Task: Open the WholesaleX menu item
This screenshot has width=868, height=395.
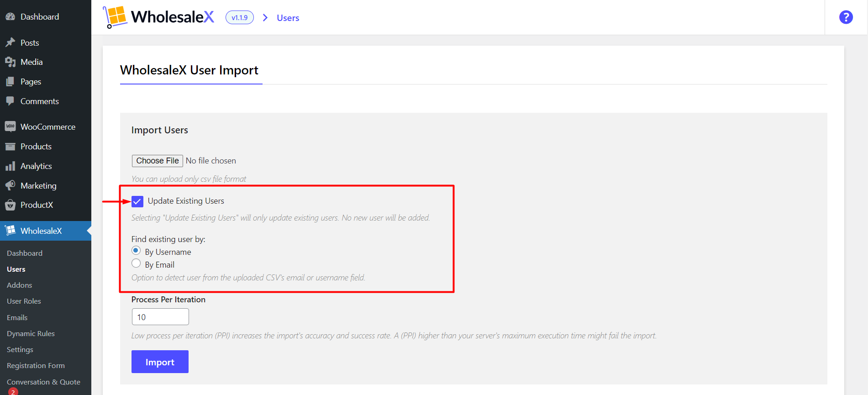Action: [46, 231]
